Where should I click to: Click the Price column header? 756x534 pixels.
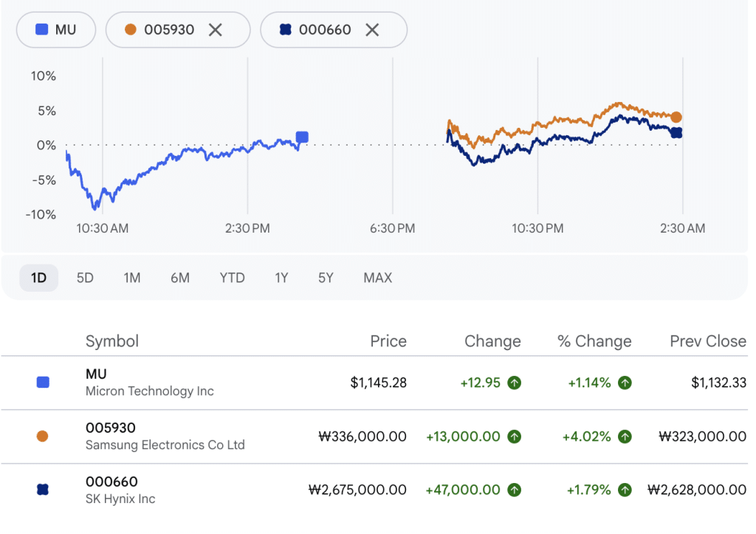point(388,341)
